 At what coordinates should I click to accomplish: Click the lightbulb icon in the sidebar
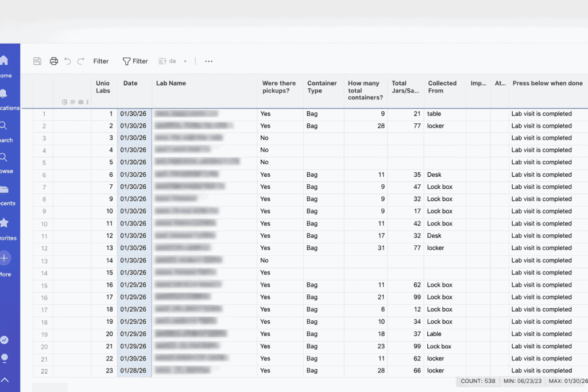pos(5,358)
